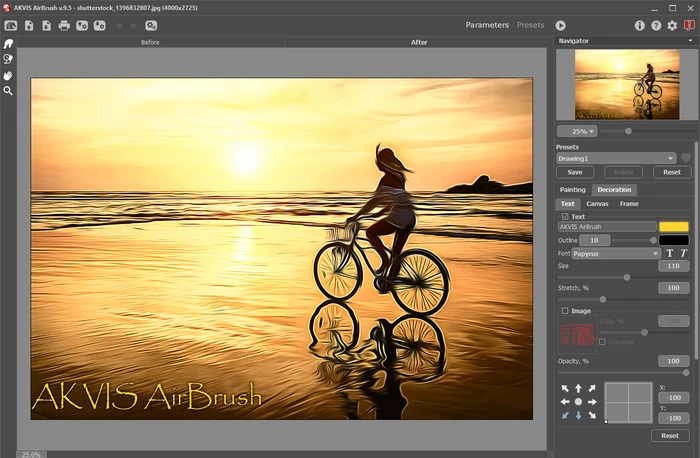
Task: Click the Outline slider handle
Action: tap(653, 241)
